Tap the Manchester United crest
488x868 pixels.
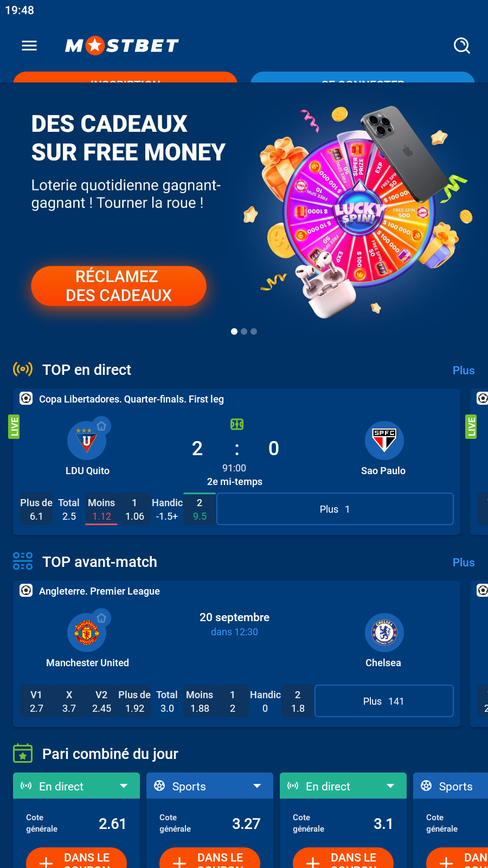[x=87, y=633]
